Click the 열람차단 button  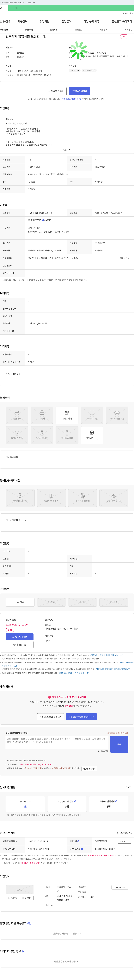click(x=27, y=898)
